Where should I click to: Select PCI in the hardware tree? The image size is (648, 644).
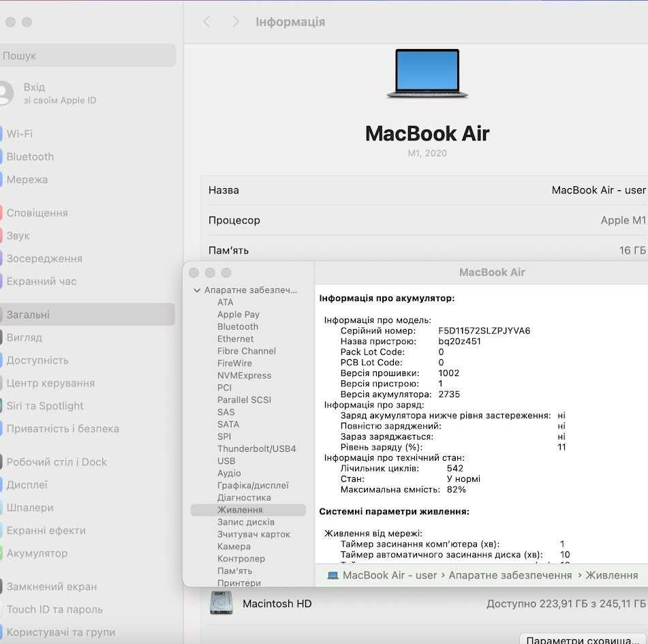224,388
